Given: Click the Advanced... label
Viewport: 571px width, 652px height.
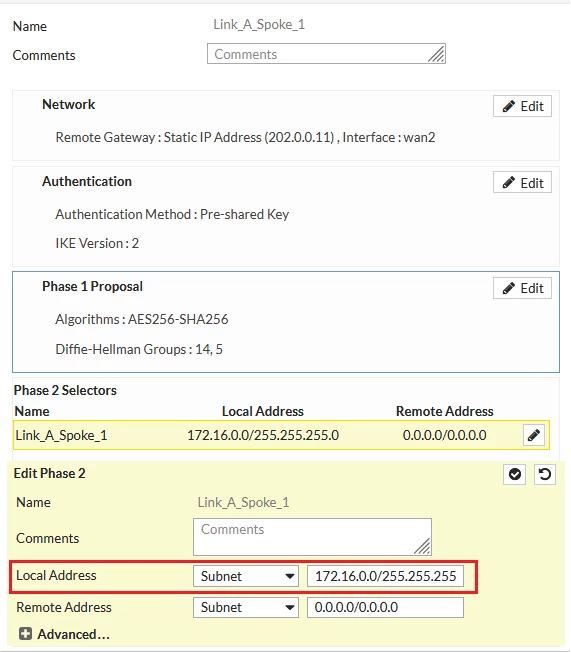Looking at the screenshot, I should pyautogui.click(x=74, y=634).
